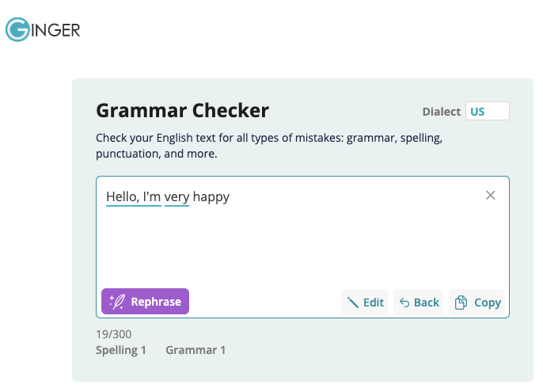Click the Edit button

[365, 303]
